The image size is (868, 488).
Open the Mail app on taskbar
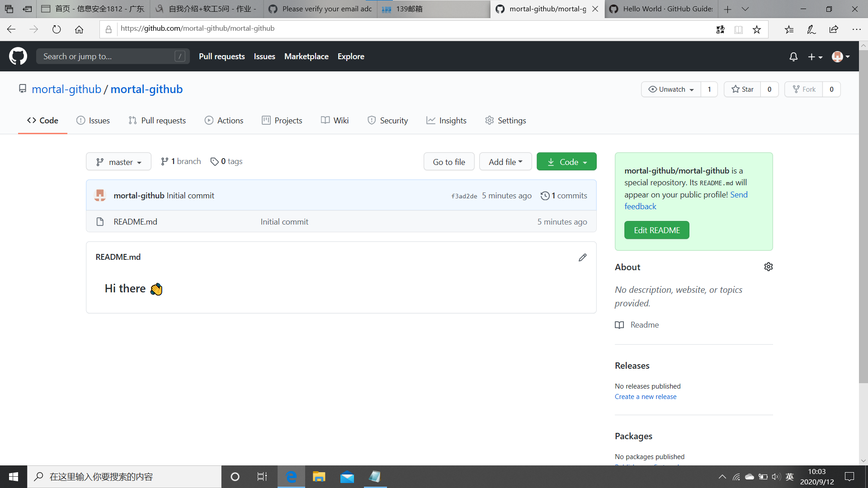[x=347, y=477]
